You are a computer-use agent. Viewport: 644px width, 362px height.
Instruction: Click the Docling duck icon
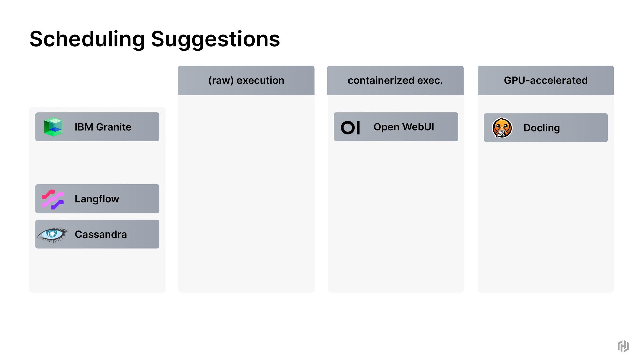[x=502, y=128]
